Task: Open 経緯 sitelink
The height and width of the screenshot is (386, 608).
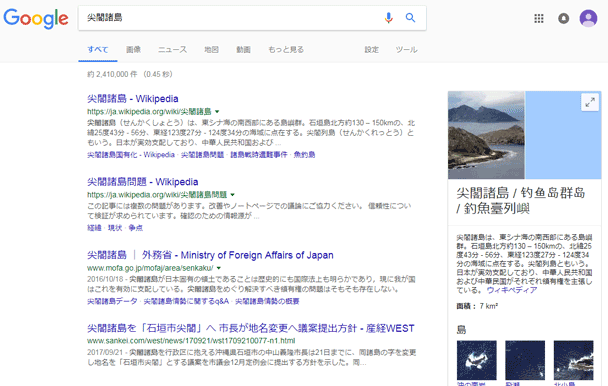Action: (x=94, y=228)
